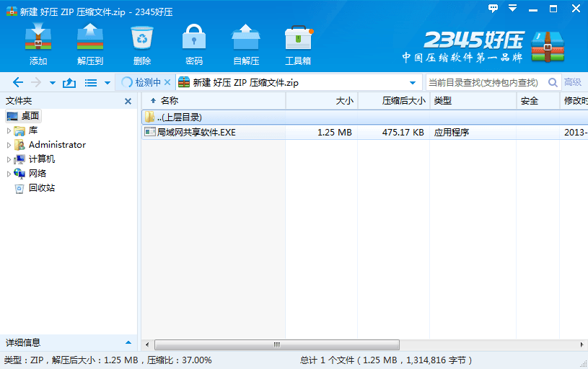Select 计算机 in folder tree
Screen dimensions: 588x369
click(42, 159)
